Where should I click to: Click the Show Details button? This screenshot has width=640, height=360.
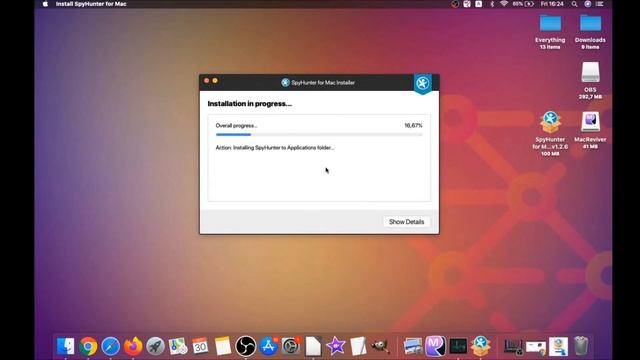406,222
